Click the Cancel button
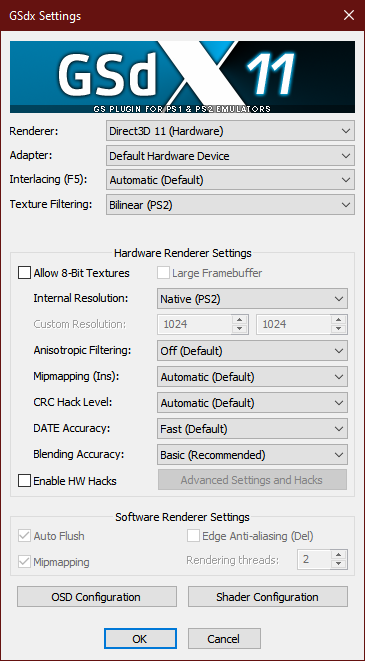365x661 pixels. point(224,639)
